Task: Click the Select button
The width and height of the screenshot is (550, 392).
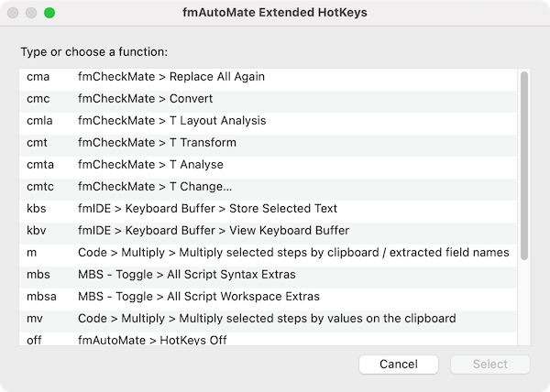Action: coord(490,365)
